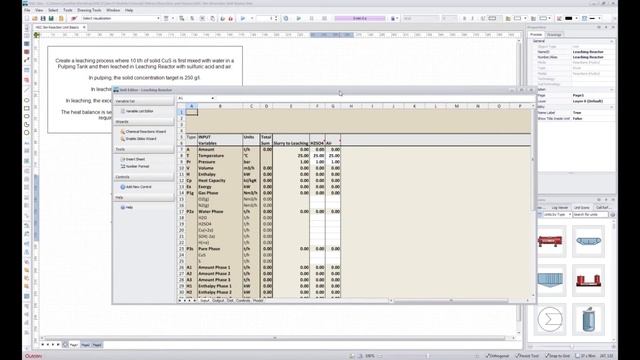Click the 'Slurry to Leaching' column header cell

pos(291,143)
